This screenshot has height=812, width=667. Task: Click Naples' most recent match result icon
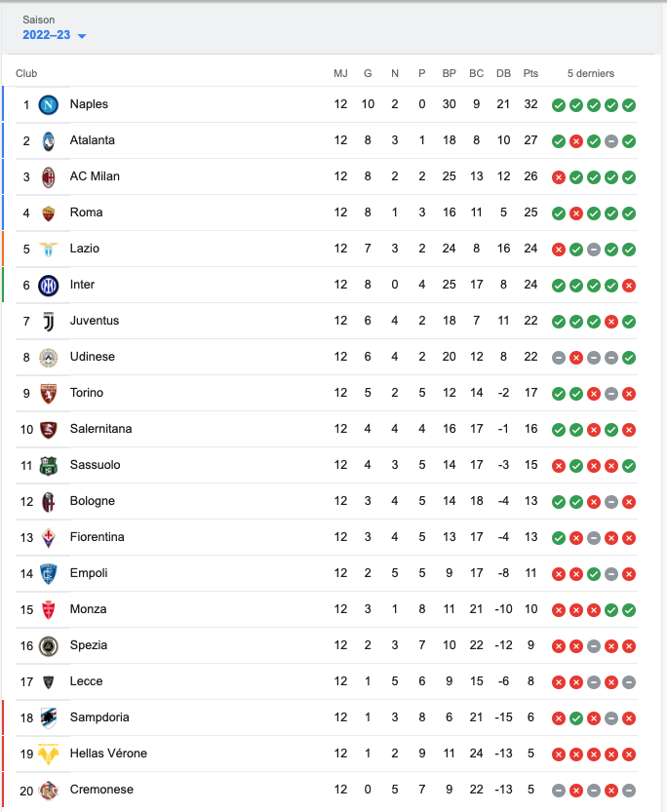click(x=629, y=105)
